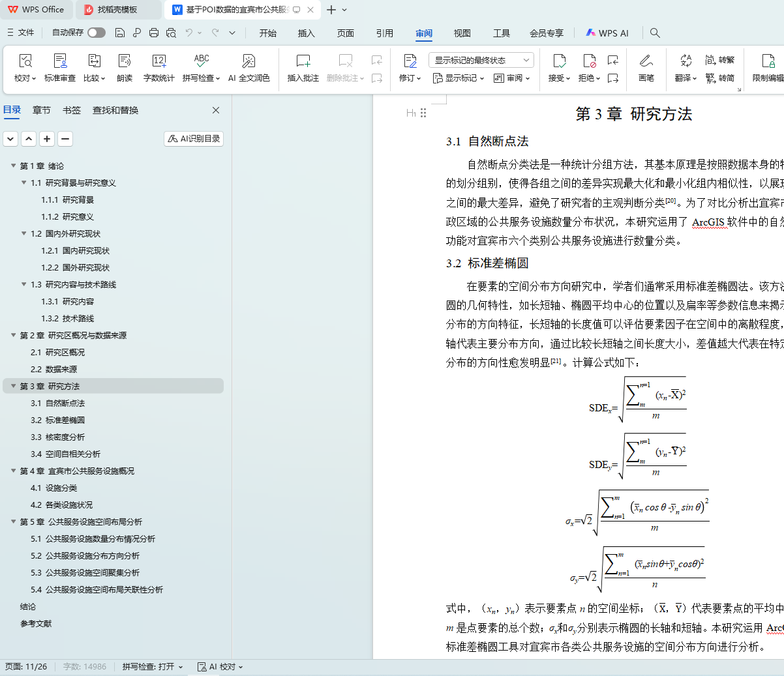This screenshot has height=676, width=784.
Task: Collapse the 1.1 研究背景与研究意义 node
Action: tap(24, 183)
